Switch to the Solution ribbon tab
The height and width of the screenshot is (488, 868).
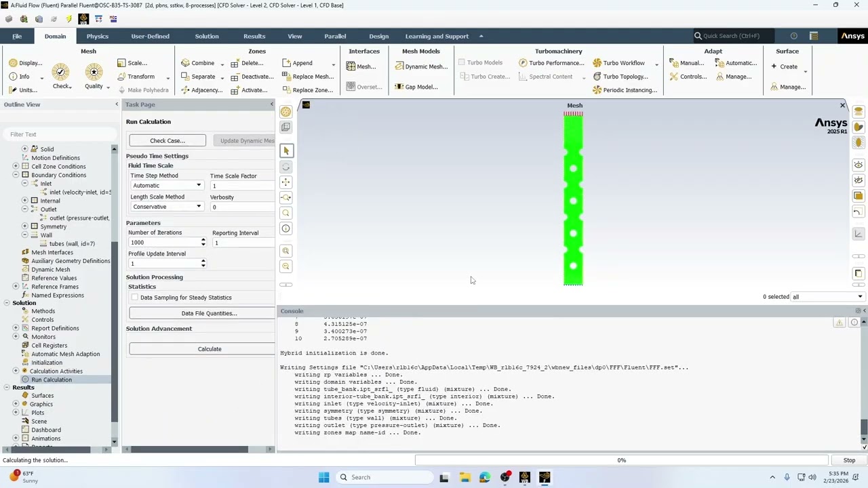(207, 36)
